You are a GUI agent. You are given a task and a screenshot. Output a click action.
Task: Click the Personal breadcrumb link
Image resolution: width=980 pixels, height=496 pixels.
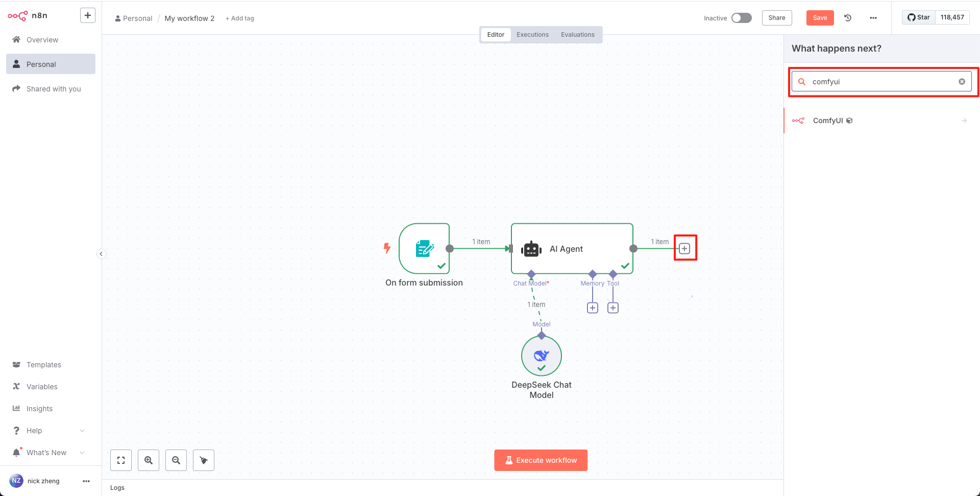[x=134, y=18]
